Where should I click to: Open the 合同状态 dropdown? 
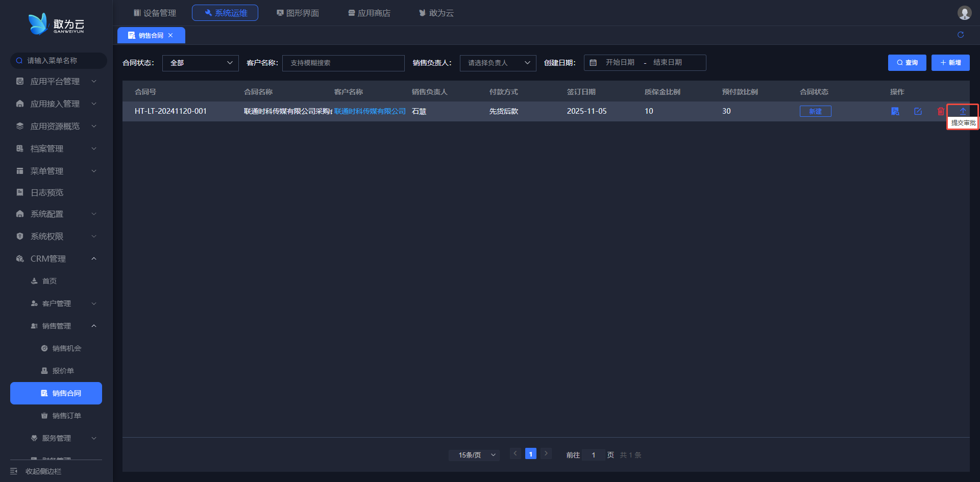pyautogui.click(x=201, y=63)
